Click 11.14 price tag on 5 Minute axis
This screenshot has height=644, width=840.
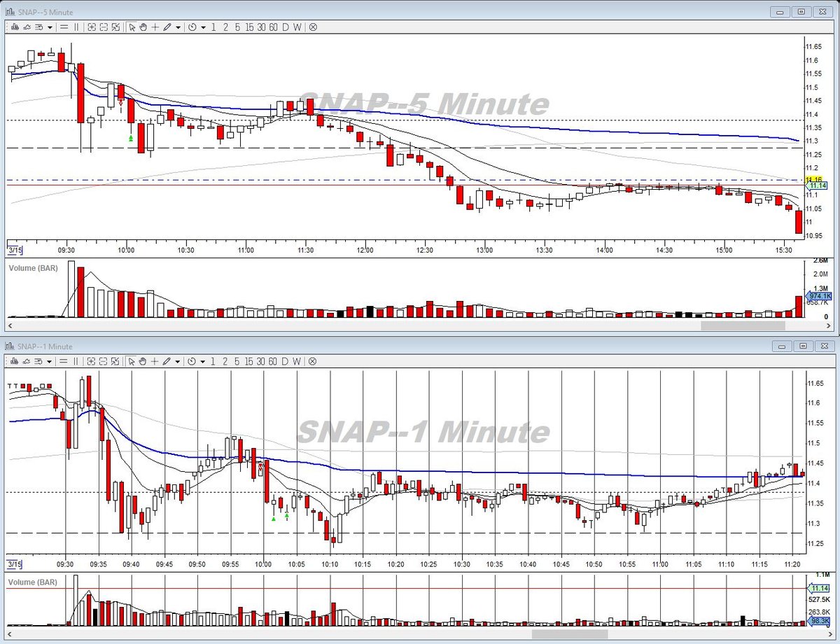817,185
